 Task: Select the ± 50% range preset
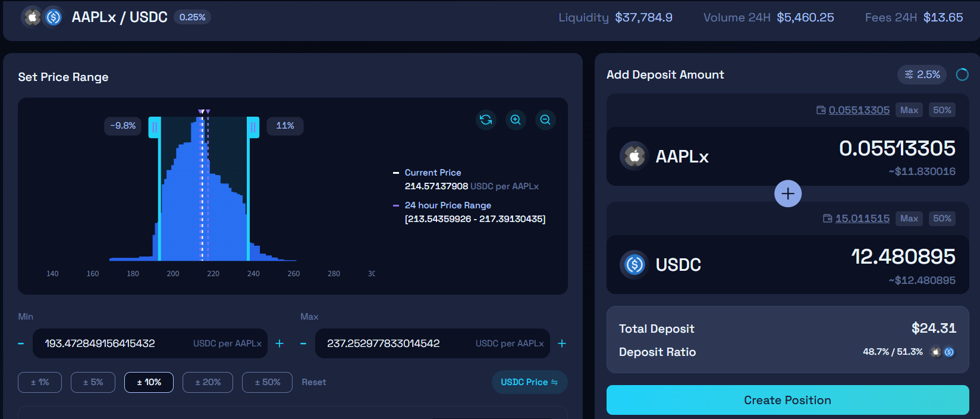point(267,382)
